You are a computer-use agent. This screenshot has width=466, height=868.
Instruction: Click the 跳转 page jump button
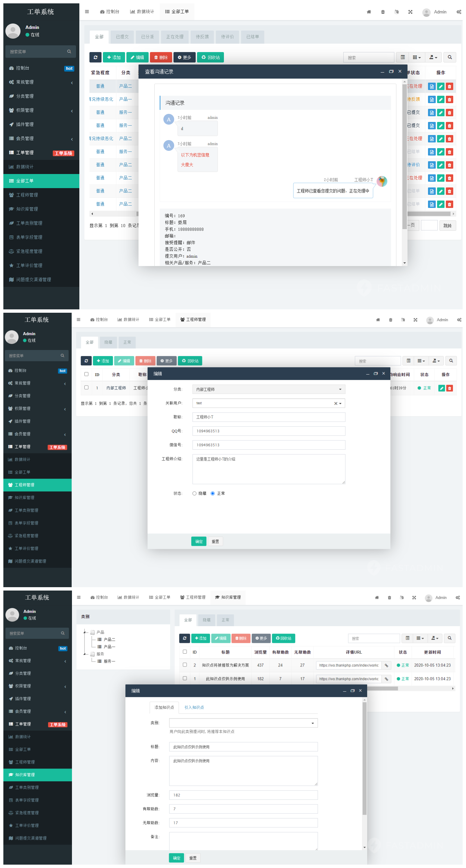pos(447,226)
